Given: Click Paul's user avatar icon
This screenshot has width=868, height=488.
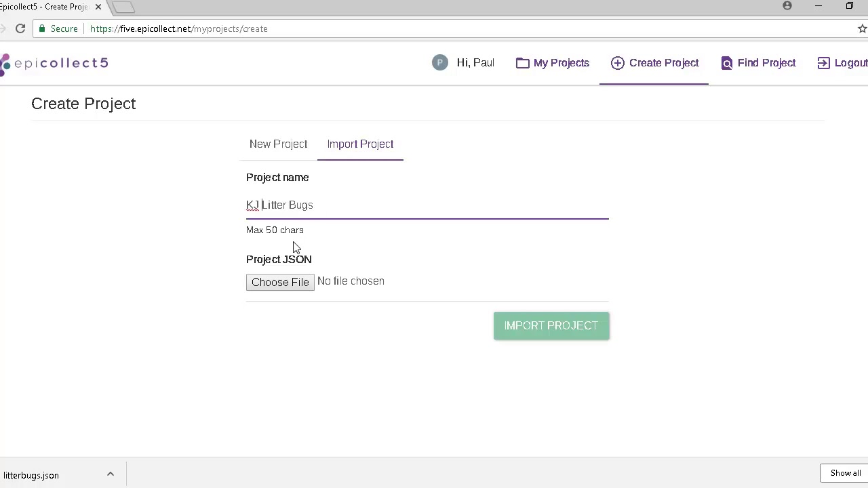Looking at the screenshot, I should coord(440,63).
